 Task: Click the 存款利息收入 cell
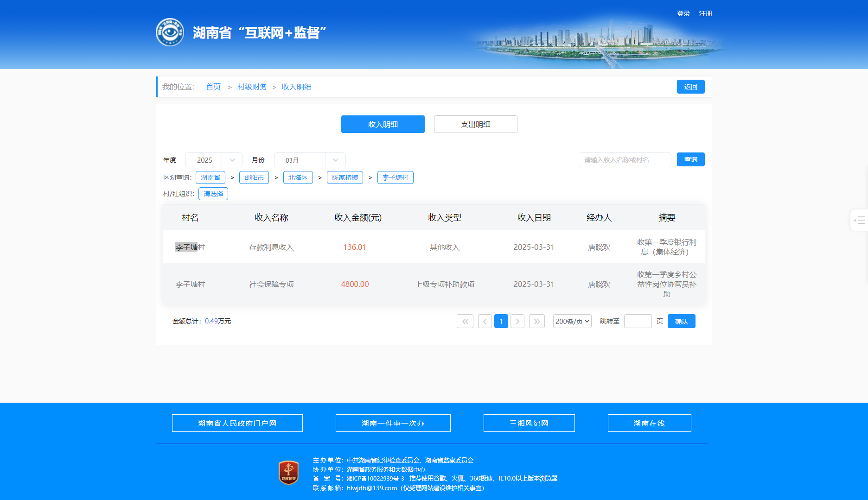pyautogui.click(x=272, y=247)
